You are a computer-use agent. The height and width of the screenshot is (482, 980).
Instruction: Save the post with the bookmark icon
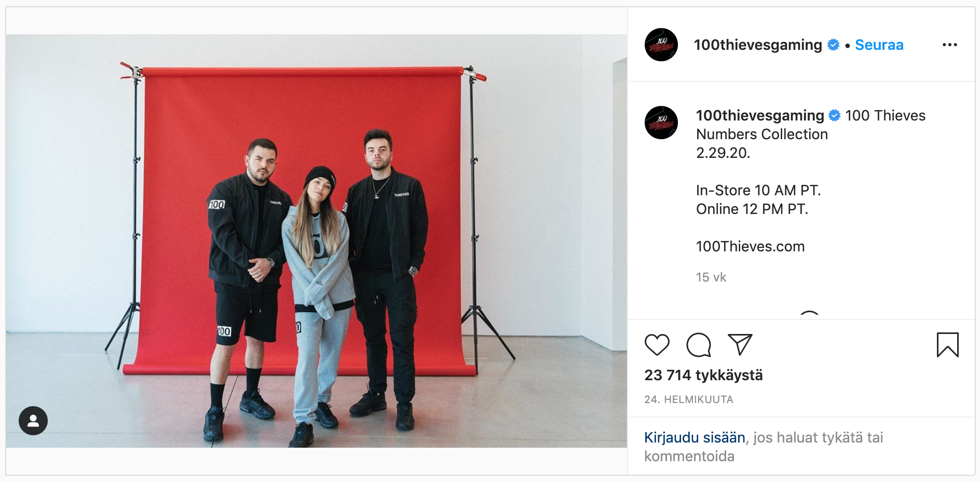tap(948, 345)
